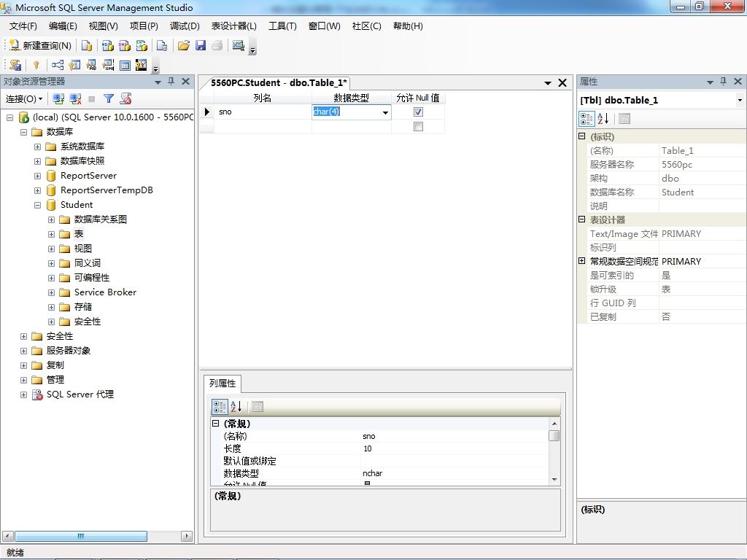Uncheck Allow Null for the sno column
Image resolution: width=747 pixels, height=560 pixels.
[418, 112]
